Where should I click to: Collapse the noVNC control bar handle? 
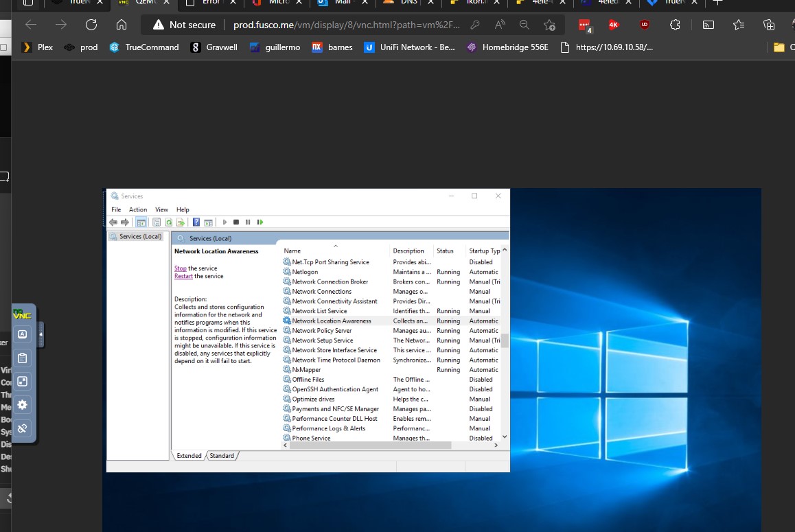point(41,334)
